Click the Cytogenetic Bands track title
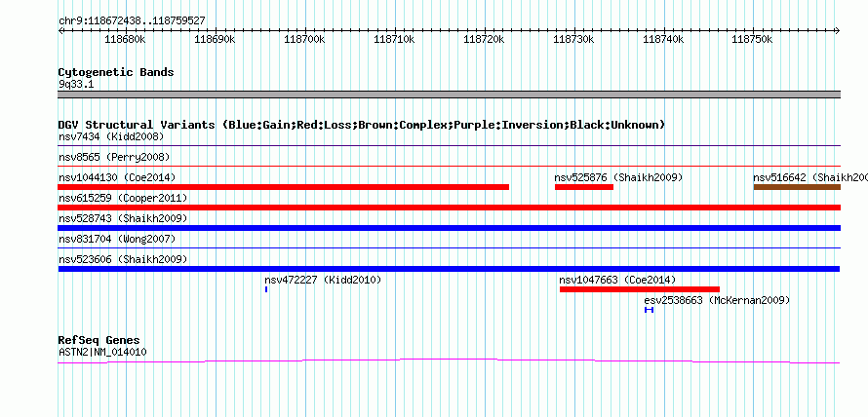 pyautogui.click(x=116, y=72)
